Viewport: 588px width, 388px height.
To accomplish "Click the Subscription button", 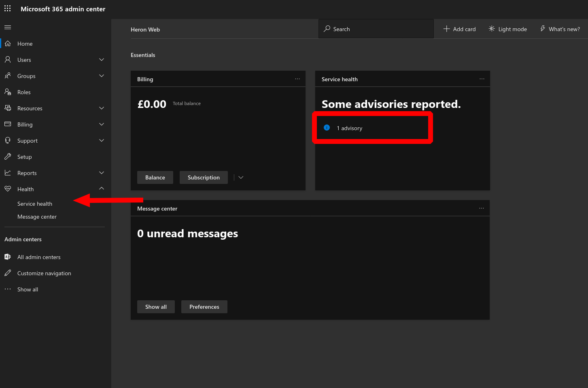I will (x=204, y=177).
